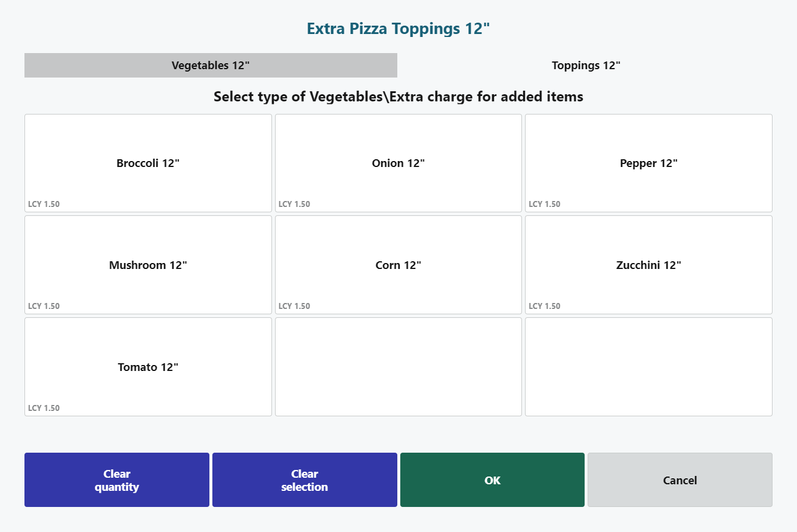Viewport: 797px width, 532px height.
Task: Click the LCY 1.50 price under Onion
Action: click(x=294, y=204)
